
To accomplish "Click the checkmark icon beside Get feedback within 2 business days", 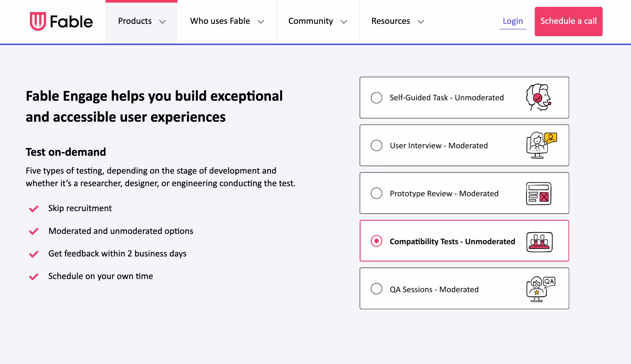I will (x=33, y=254).
